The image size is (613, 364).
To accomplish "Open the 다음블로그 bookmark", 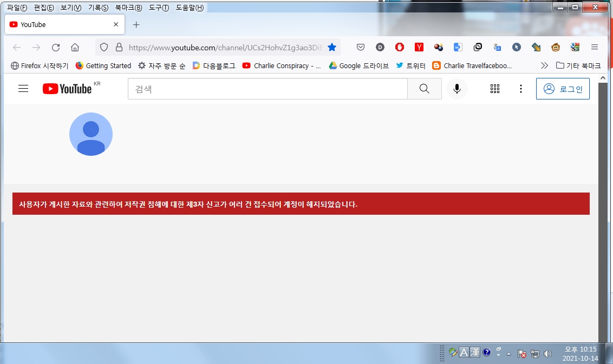I will tap(214, 65).
